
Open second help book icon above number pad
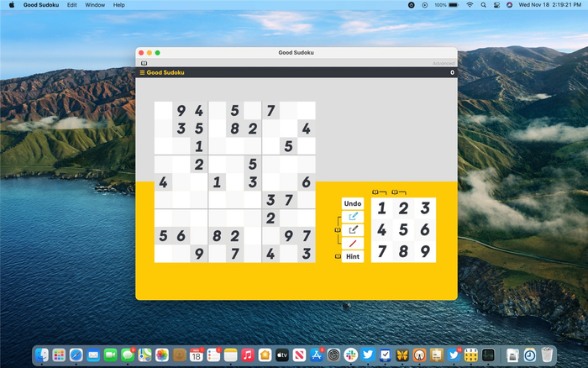coord(395,192)
